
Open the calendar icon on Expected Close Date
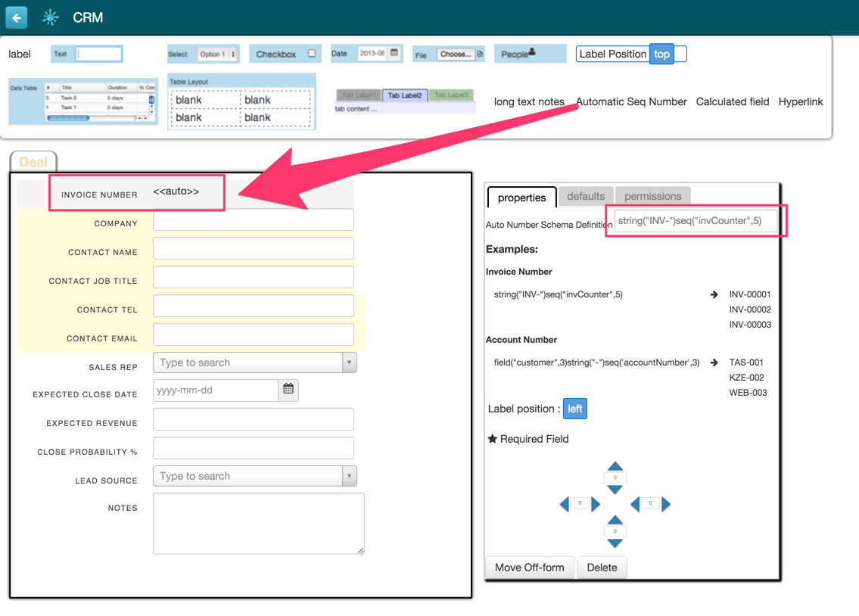point(288,390)
